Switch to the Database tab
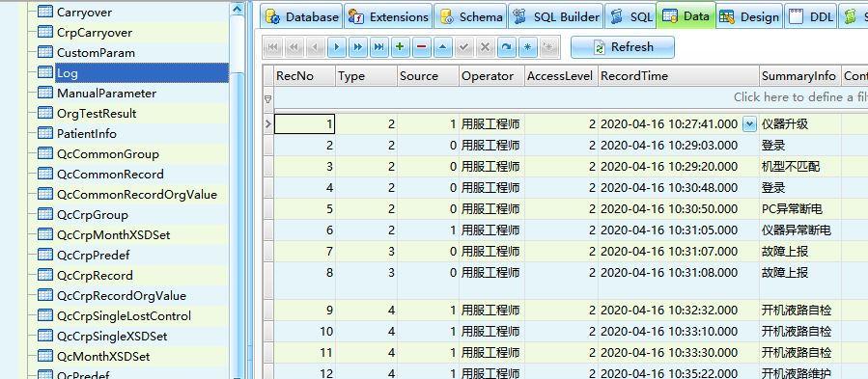The image size is (868, 379). click(x=302, y=17)
